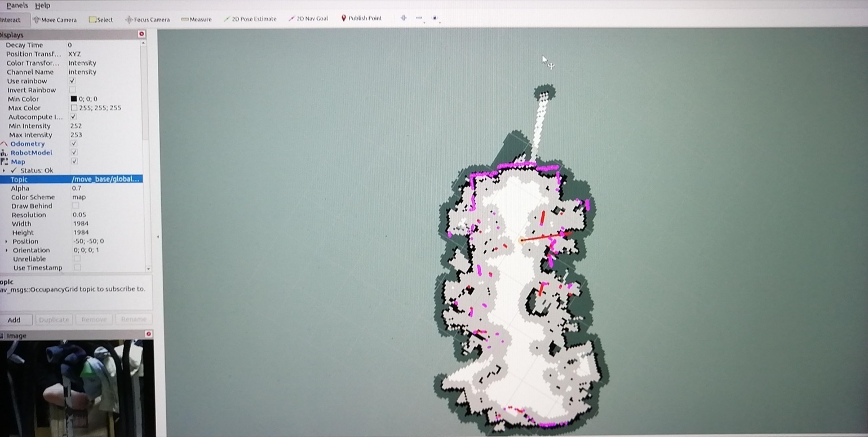Viewport: 868px width, 437px height.
Task: Click the Remove button
Action: point(94,320)
